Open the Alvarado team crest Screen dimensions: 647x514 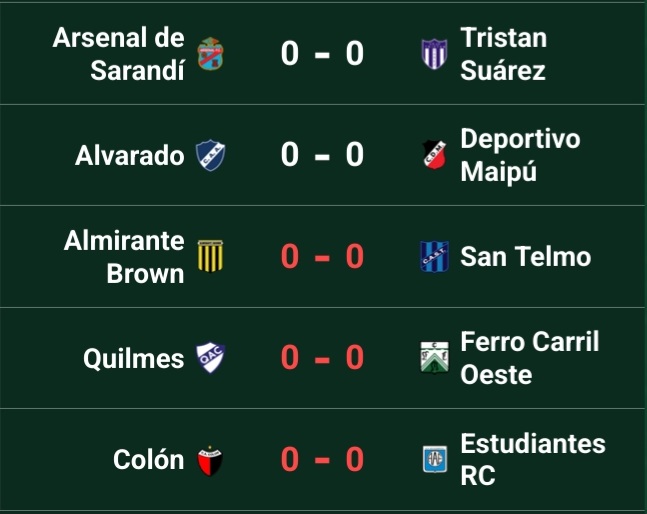(x=210, y=155)
